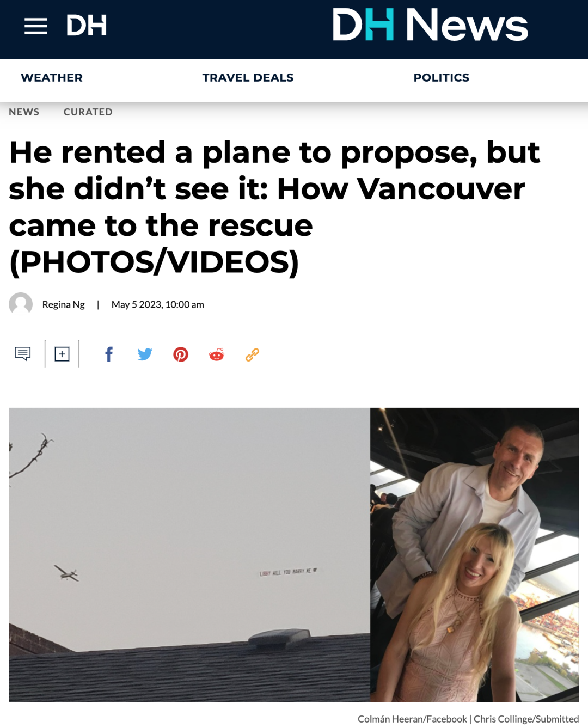Image resolution: width=588 pixels, height=728 pixels.
Task: Copy the article link with chain icon
Action: 252,354
